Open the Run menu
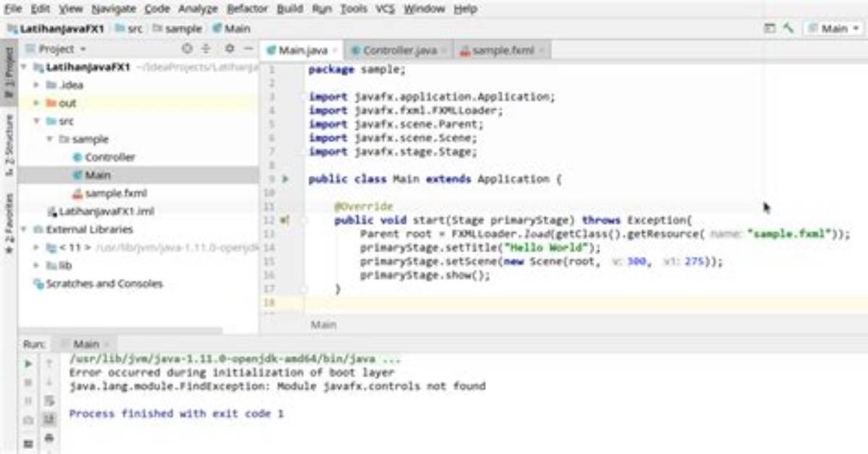868x454 pixels. coord(322,9)
